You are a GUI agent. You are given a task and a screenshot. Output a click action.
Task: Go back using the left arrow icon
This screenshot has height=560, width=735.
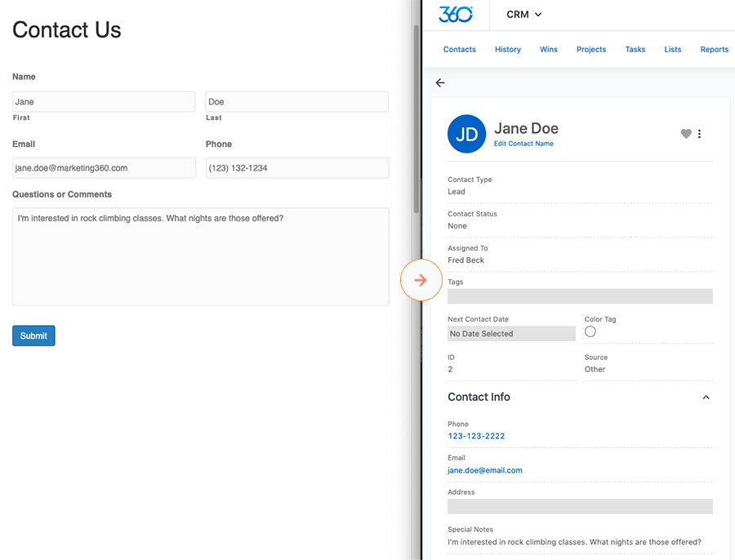(x=439, y=83)
